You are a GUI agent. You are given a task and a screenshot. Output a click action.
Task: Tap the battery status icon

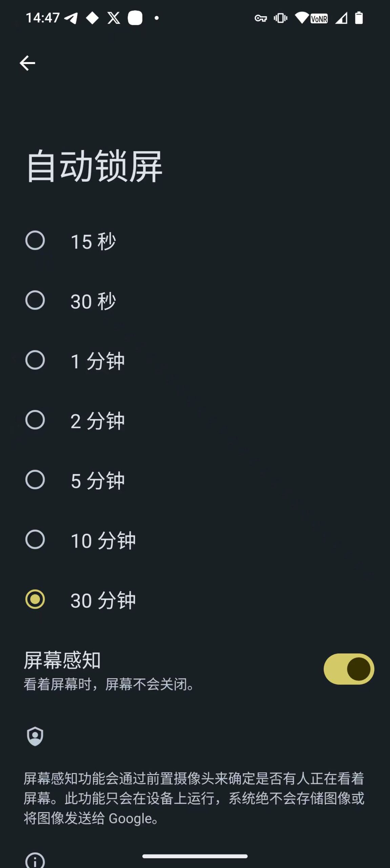[x=359, y=18]
